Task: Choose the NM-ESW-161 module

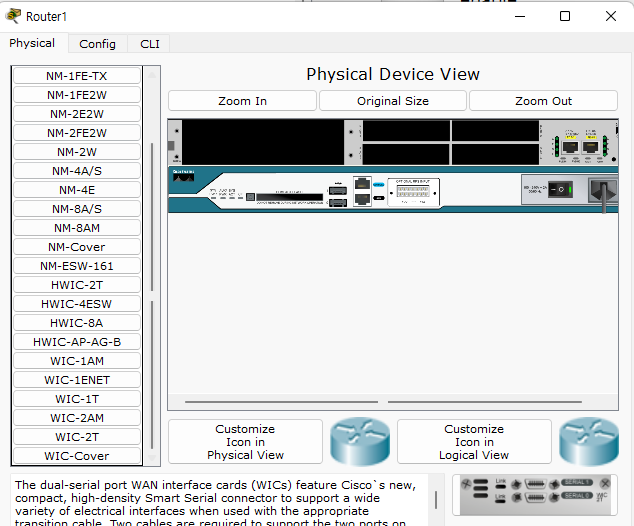Action: click(x=77, y=266)
